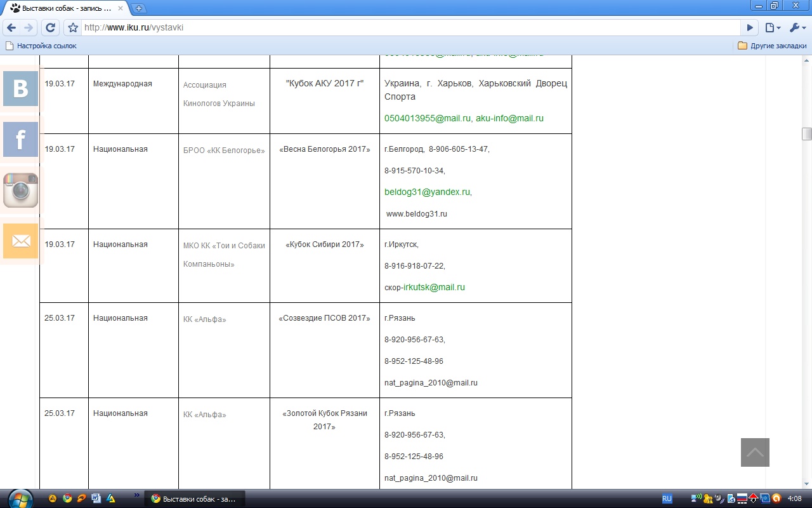Open the page menu dropdown

pyautogui.click(x=772, y=28)
